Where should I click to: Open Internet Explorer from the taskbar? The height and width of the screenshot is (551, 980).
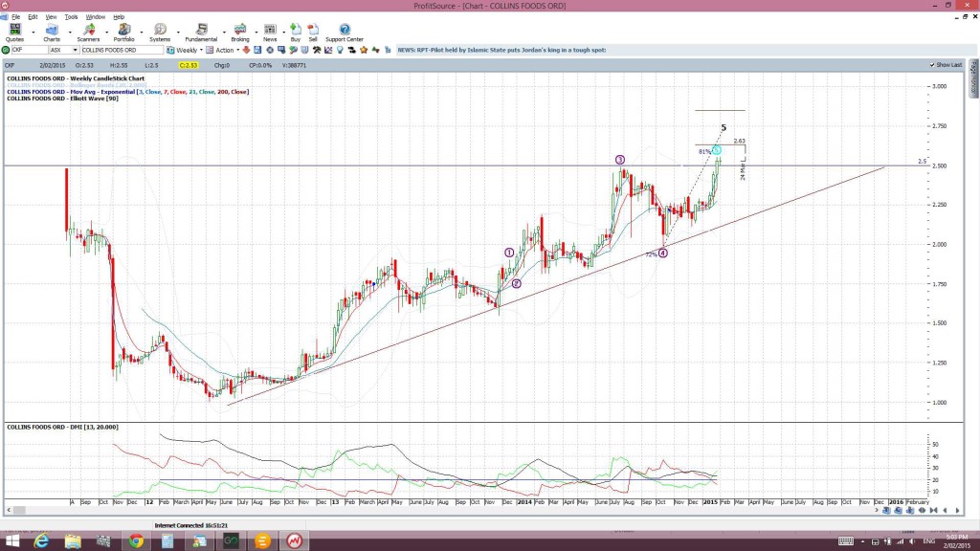[x=41, y=540]
